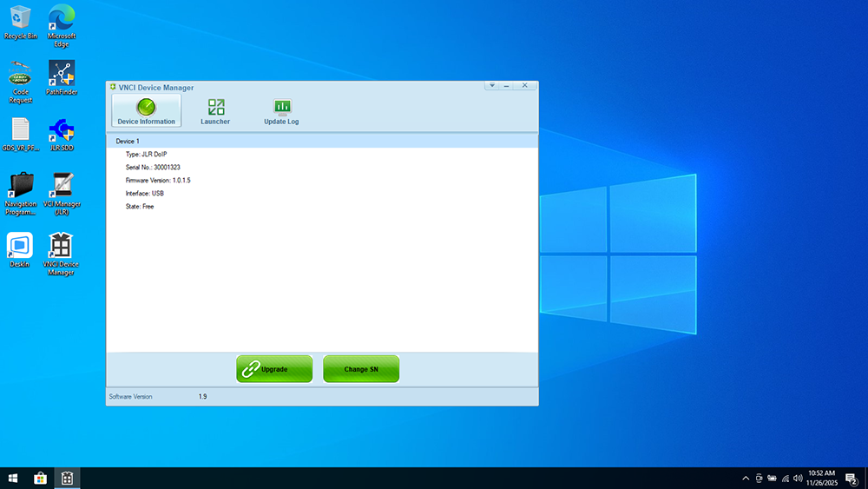
Task: Click the VNCI Device Manager desktop shortcut
Action: coord(61,252)
